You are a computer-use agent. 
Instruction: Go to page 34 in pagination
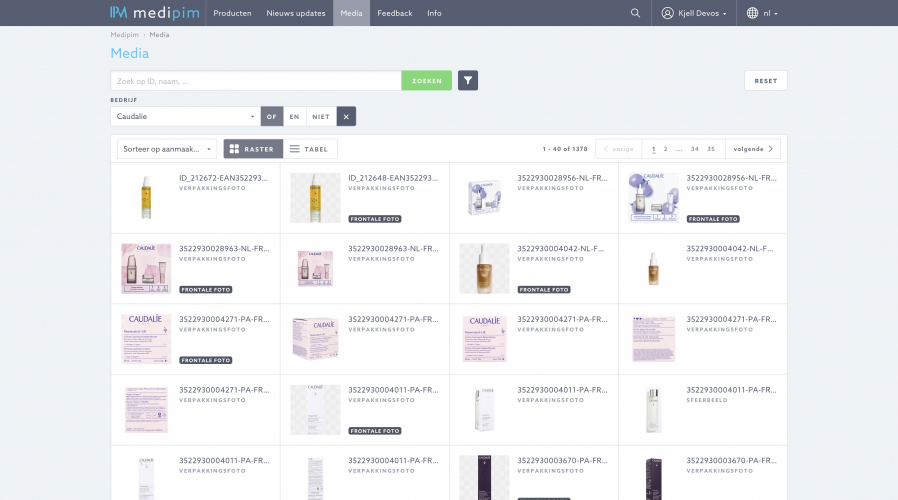pyautogui.click(x=695, y=149)
